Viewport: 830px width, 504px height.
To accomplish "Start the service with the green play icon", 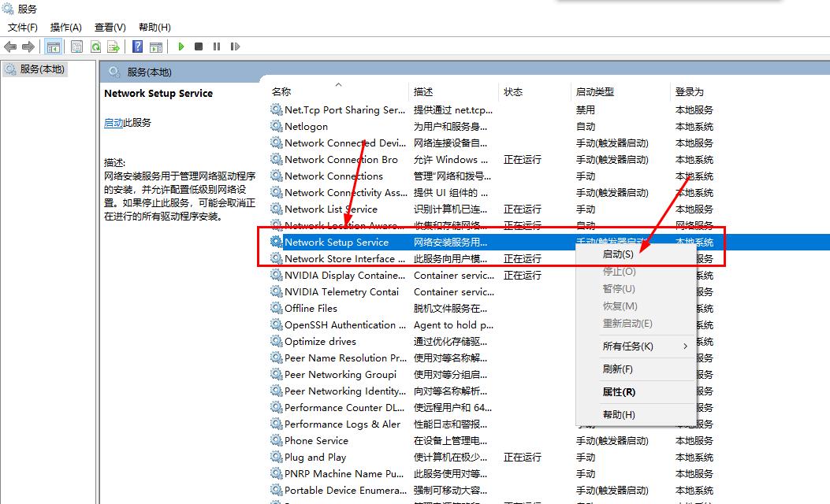I will 181,46.
